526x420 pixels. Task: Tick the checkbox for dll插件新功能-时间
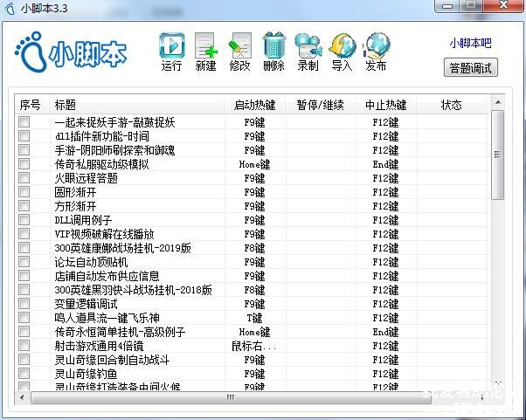(x=24, y=135)
